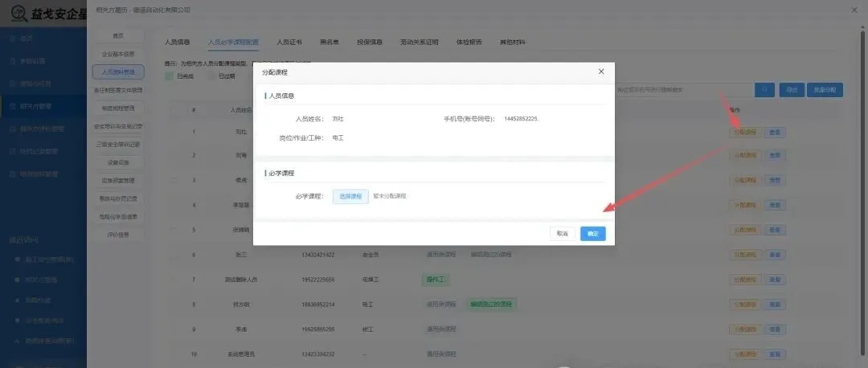The height and width of the screenshot is (368, 868).
Task: Open 应急预案管理 in the side menu
Action: (118, 181)
